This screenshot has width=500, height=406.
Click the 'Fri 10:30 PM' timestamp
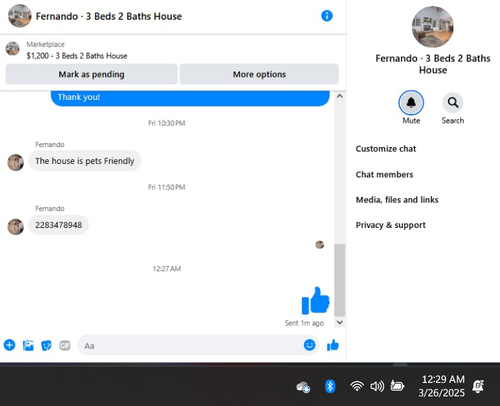(167, 123)
